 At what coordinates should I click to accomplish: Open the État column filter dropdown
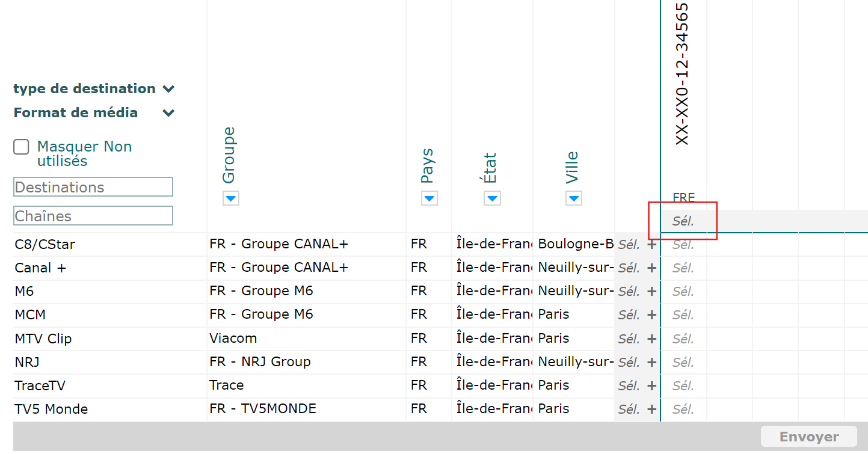point(492,198)
